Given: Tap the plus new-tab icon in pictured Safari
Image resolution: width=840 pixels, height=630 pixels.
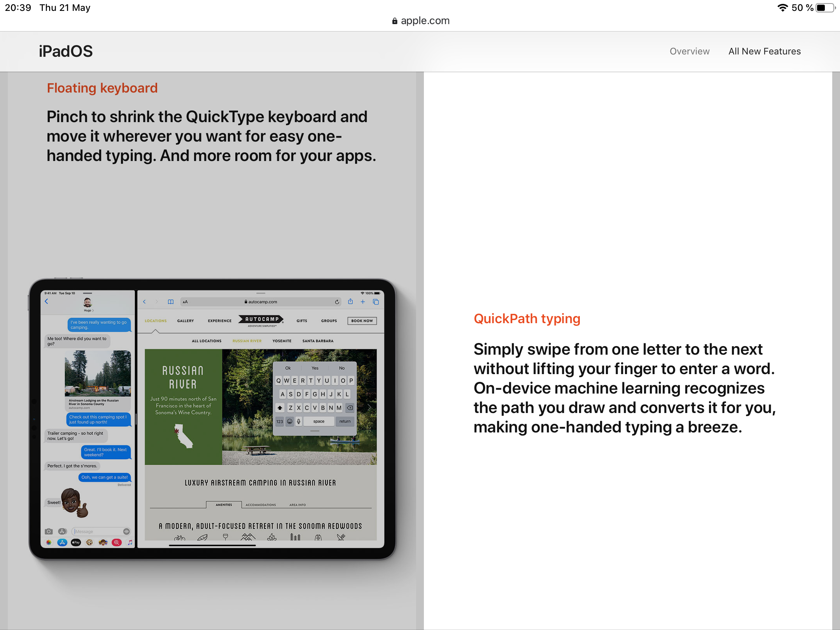Looking at the screenshot, I should [363, 302].
